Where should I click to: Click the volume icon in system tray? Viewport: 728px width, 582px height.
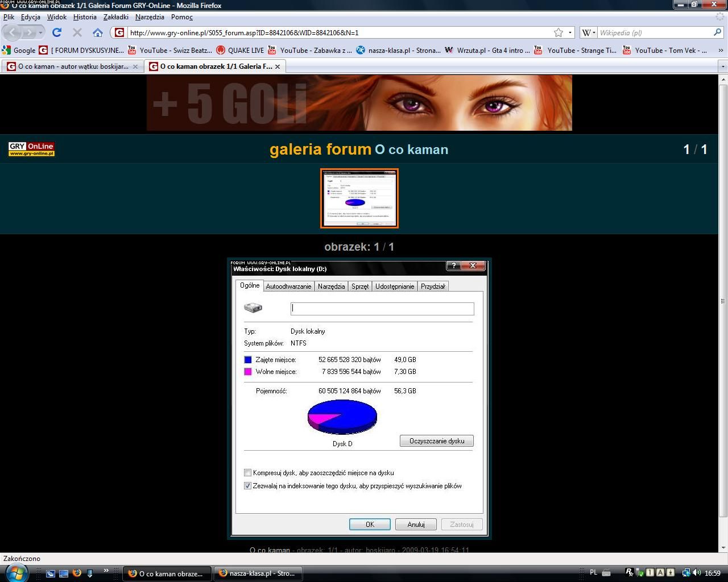pos(696,573)
